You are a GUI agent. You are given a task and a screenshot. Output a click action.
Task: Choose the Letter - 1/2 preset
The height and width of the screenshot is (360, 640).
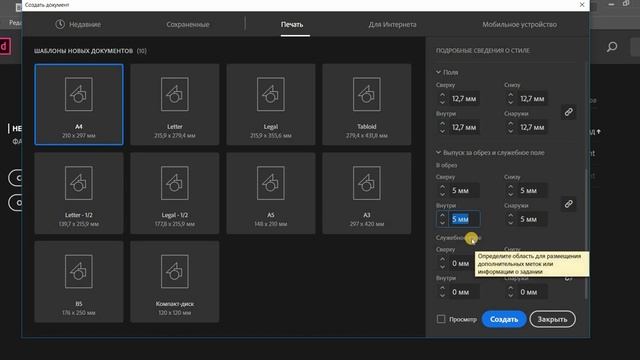point(79,193)
